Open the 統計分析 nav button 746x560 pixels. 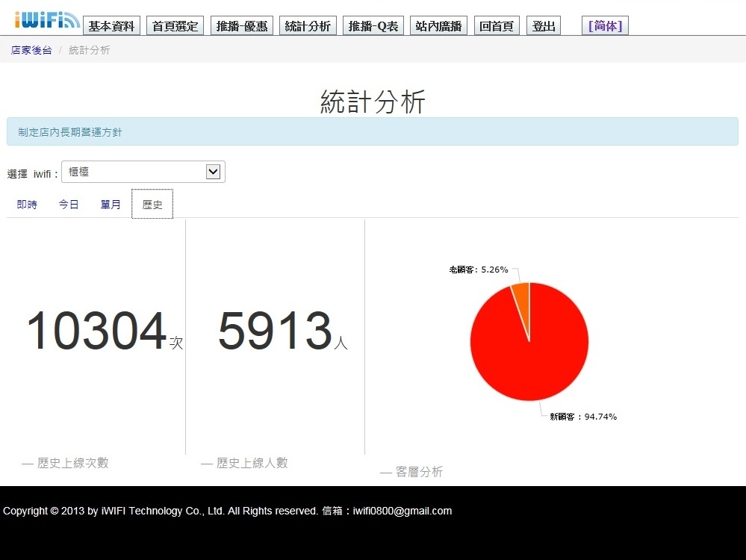point(308,25)
